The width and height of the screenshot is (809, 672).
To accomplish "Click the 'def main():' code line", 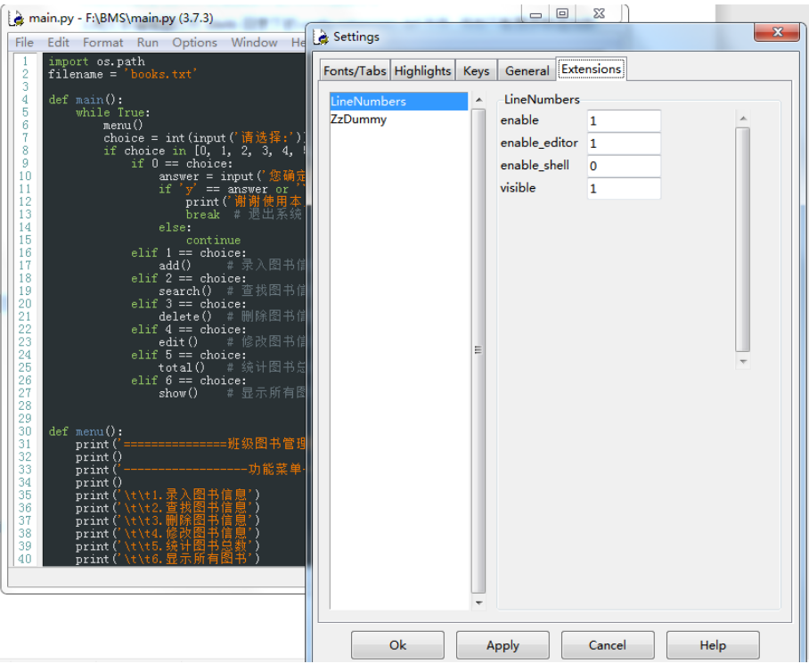I will 86,100.
